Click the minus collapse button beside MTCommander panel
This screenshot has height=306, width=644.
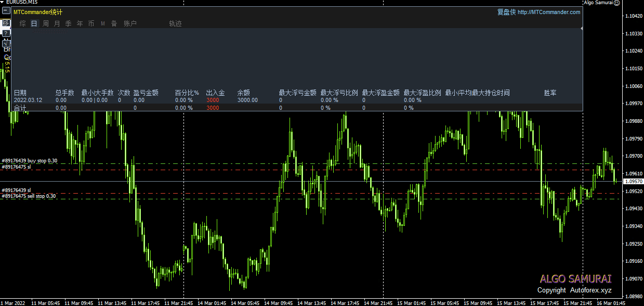pos(6,11)
